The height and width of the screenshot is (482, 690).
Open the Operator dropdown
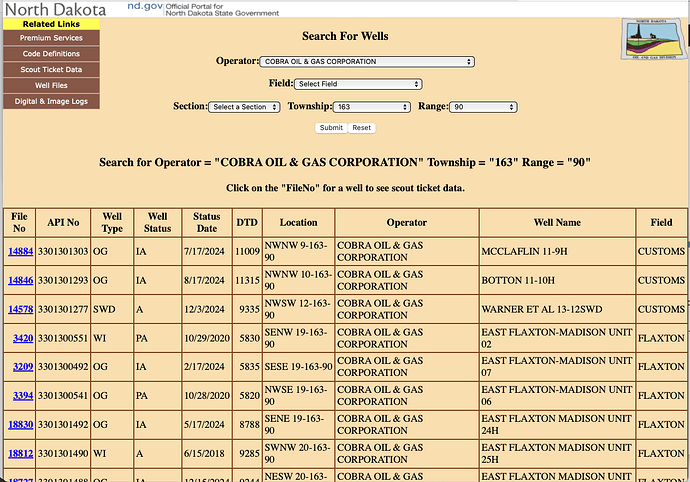(367, 62)
